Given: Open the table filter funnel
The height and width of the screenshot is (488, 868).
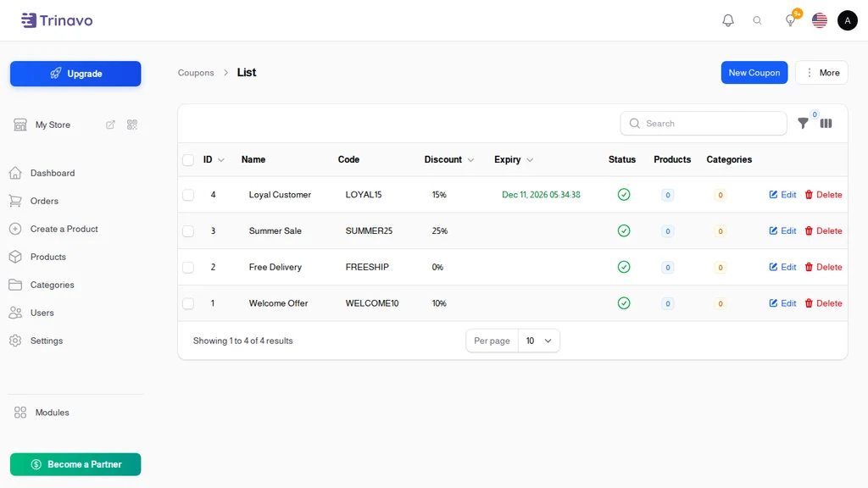Looking at the screenshot, I should pos(803,124).
